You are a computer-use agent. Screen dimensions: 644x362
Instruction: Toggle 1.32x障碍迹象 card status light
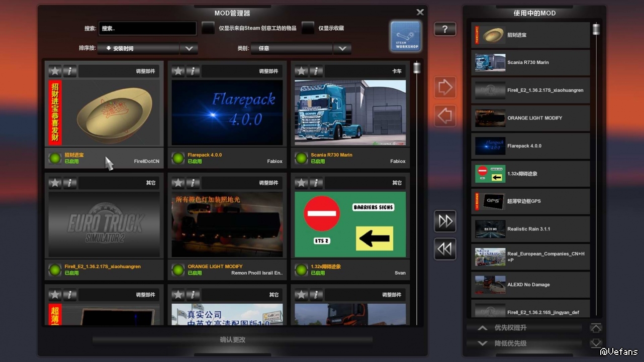(x=301, y=270)
